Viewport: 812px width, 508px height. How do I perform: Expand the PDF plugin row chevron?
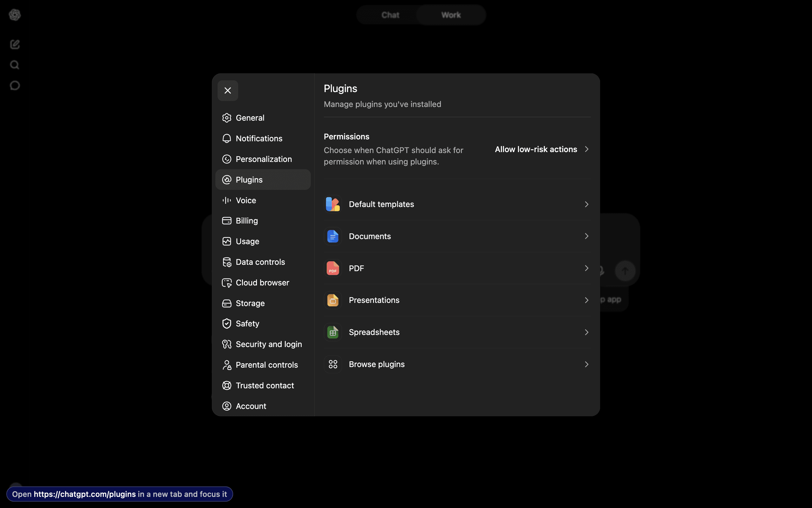tap(586, 268)
